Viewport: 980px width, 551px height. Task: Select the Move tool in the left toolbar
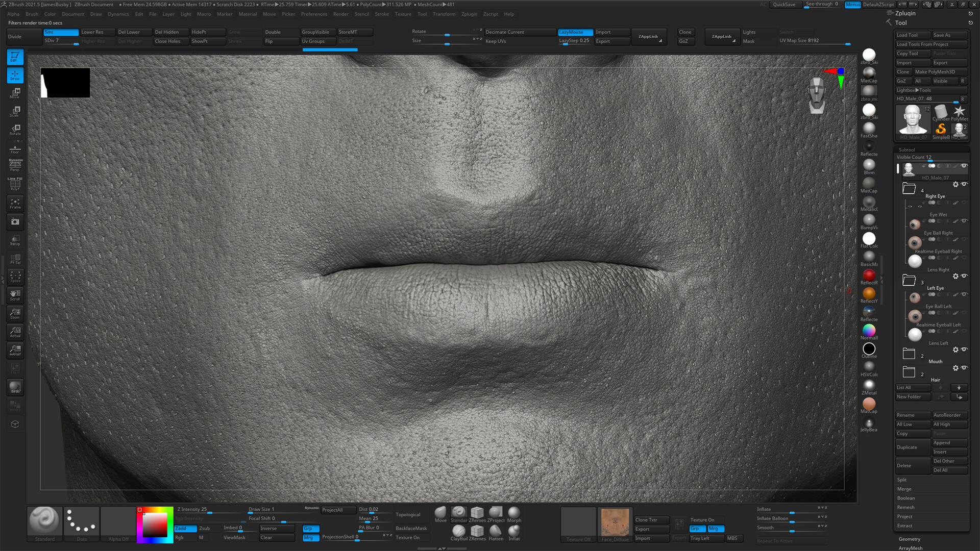point(15,93)
